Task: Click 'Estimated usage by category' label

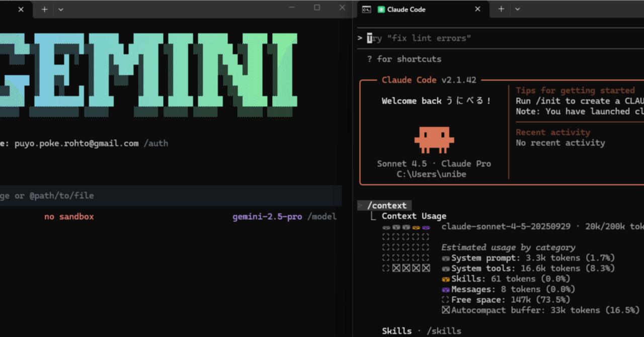Action: (508, 247)
